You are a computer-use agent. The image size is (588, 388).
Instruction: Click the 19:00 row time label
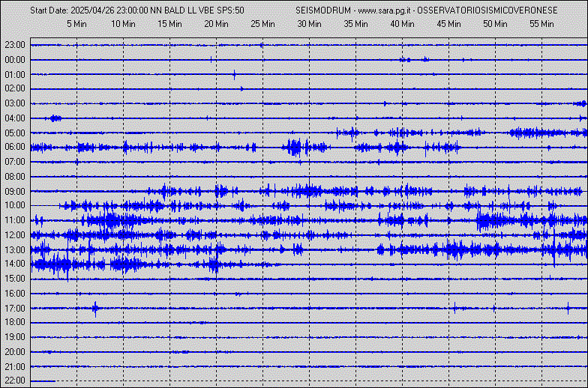(15, 337)
